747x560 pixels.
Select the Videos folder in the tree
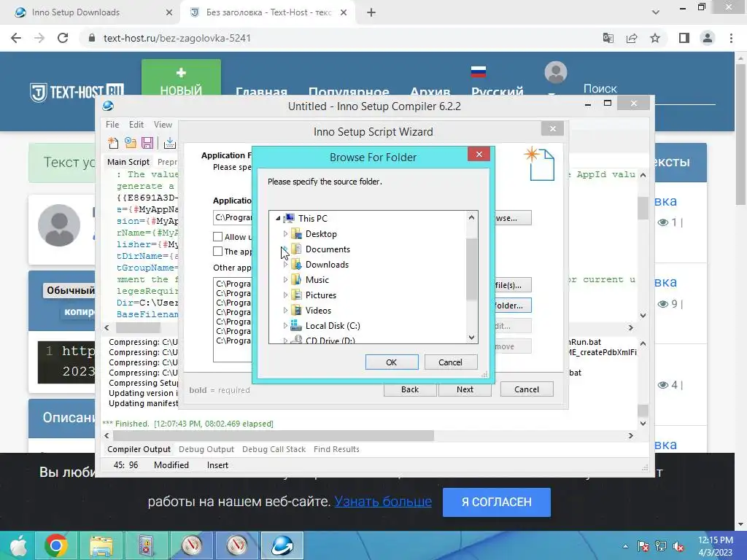tap(318, 310)
